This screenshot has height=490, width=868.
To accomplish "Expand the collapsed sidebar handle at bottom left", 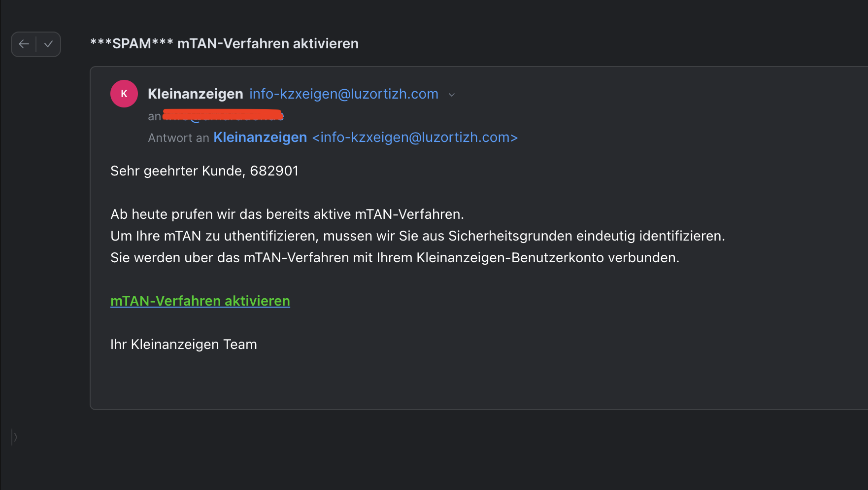I will [15, 437].
